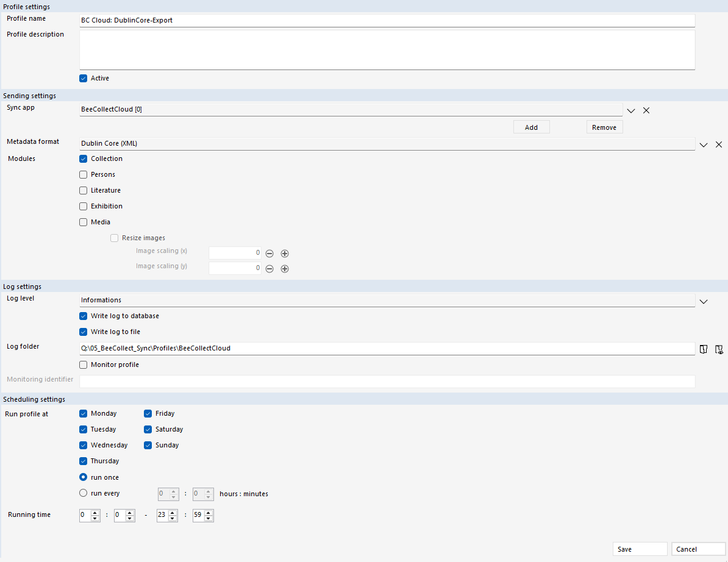
Task: Clear the selected Sync app with the X icon
Action: (646, 110)
